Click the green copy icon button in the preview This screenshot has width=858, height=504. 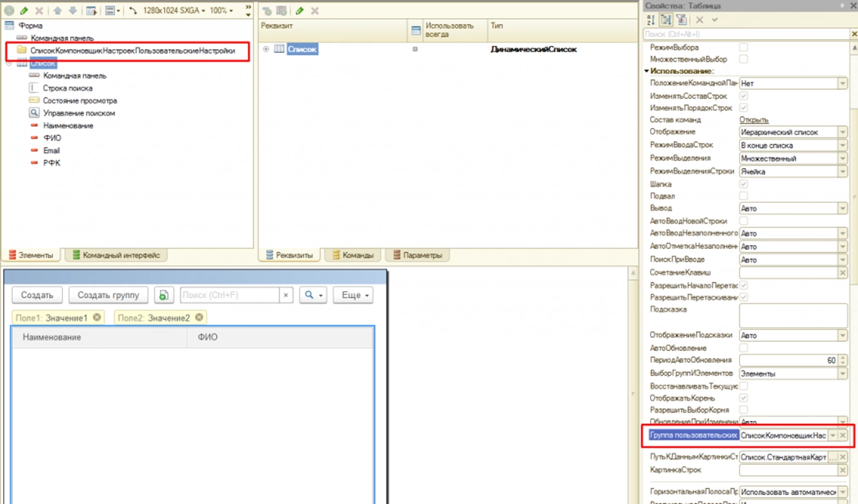point(163,295)
